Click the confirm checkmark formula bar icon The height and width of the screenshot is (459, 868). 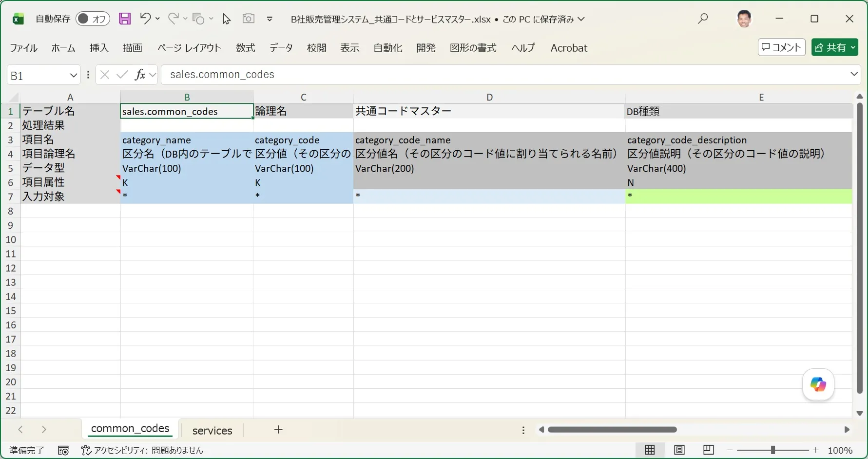[x=122, y=75]
